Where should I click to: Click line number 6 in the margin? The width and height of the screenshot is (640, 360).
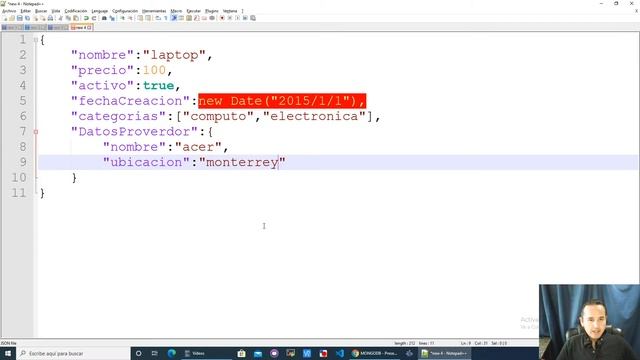23,116
